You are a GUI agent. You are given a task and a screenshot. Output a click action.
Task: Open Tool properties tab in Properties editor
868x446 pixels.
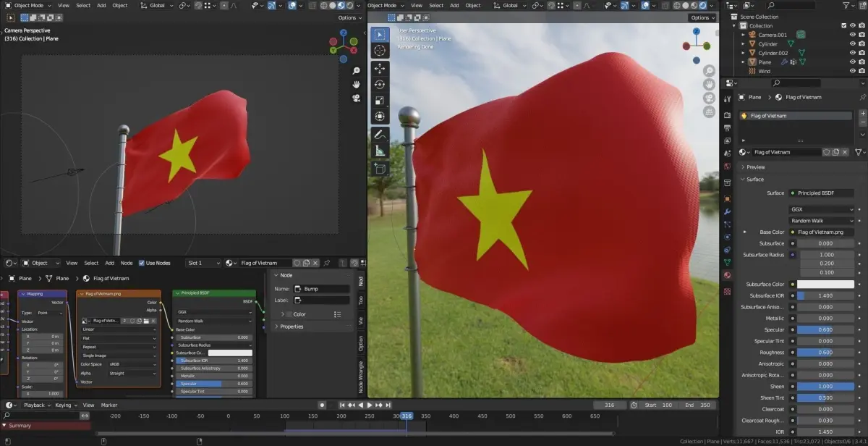pos(727,99)
